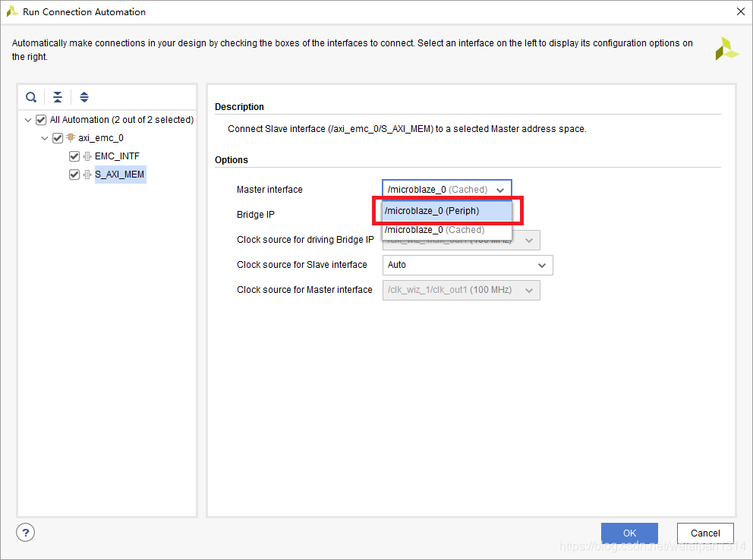The height and width of the screenshot is (560, 753).
Task: Close the Run Connection Automation dialog
Action: (x=741, y=11)
